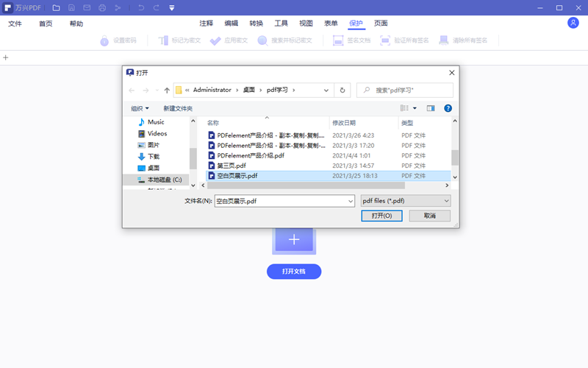Click the file list vertical scrollbar
Viewport: 588px width, 368px height.
pos(455,156)
